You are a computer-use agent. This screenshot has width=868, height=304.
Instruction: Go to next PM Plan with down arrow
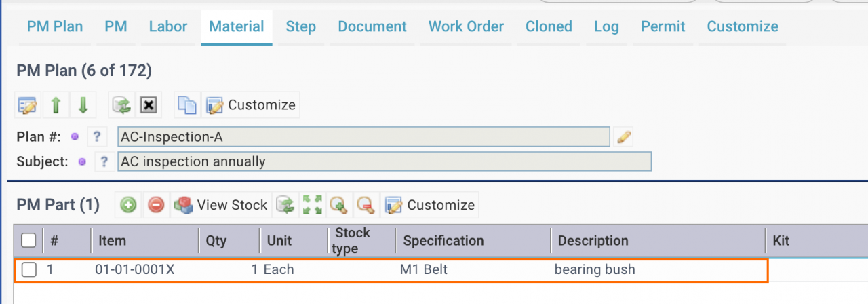coord(83,105)
